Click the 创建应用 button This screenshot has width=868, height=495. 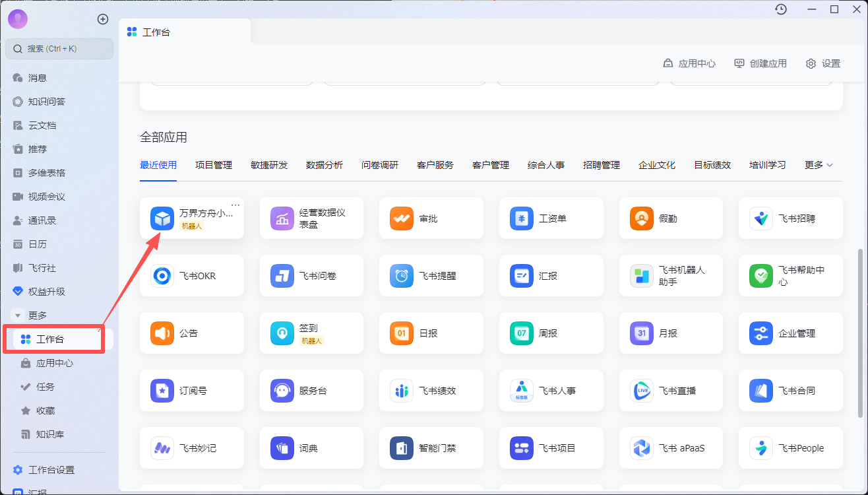pos(760,63)
